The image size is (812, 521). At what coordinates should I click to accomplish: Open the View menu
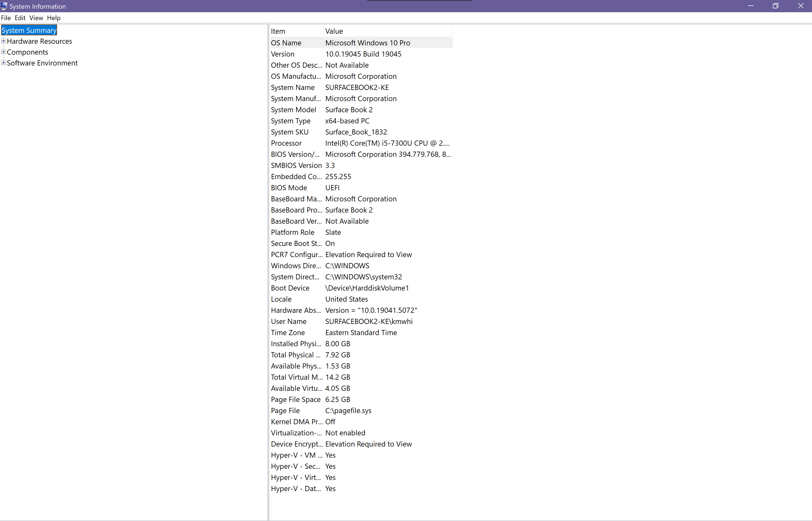coord(36,18)
